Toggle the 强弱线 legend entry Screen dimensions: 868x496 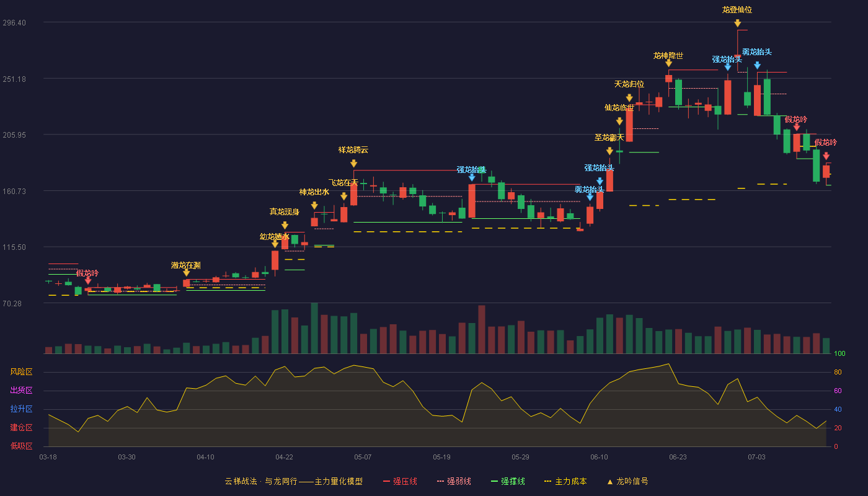click(x=454, y=481)
